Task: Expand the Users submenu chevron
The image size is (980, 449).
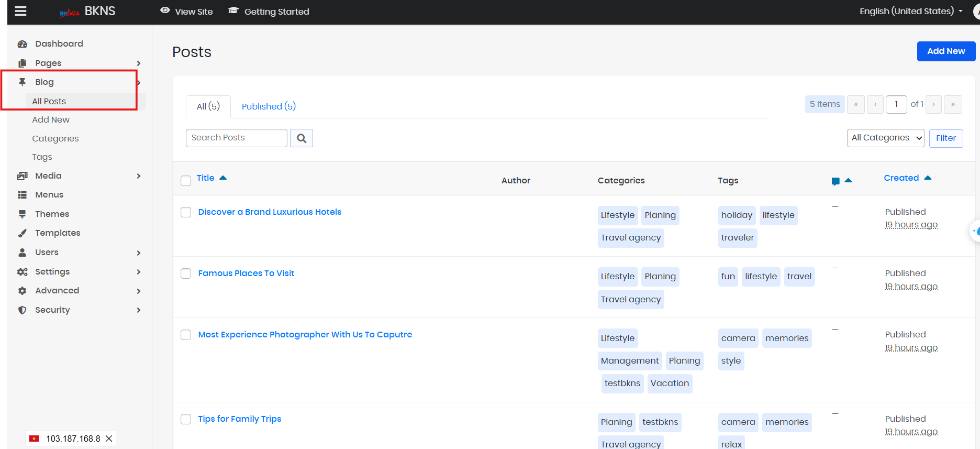Action: pyautogui.click(x=139, y=253)
